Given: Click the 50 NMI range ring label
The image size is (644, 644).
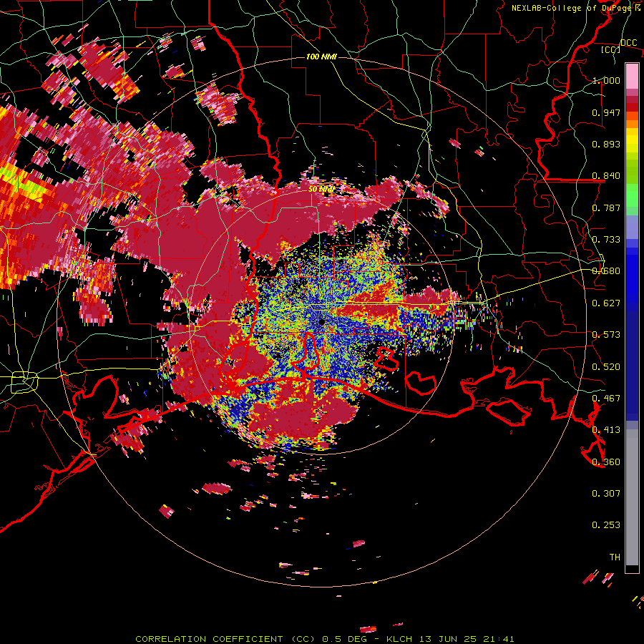Looking at the screenshot, I should (x=321, y=190).
